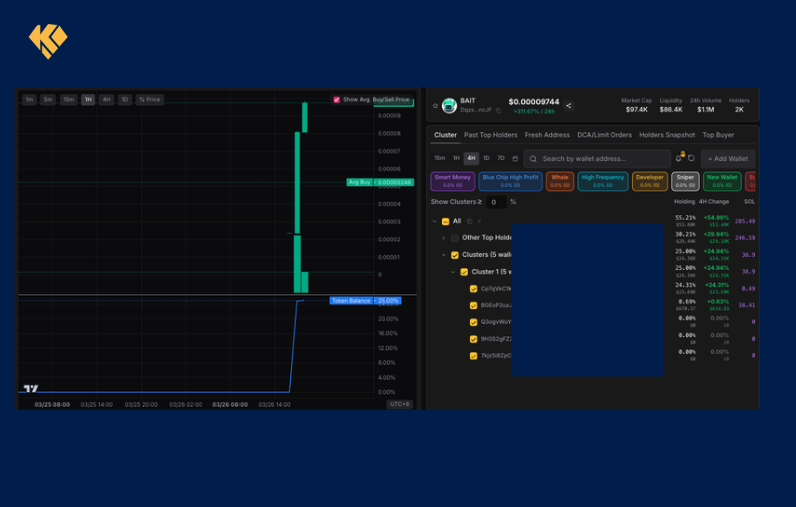Filter by Developer tag
This screenshot has height=507, width=796.
click(650, 181)
